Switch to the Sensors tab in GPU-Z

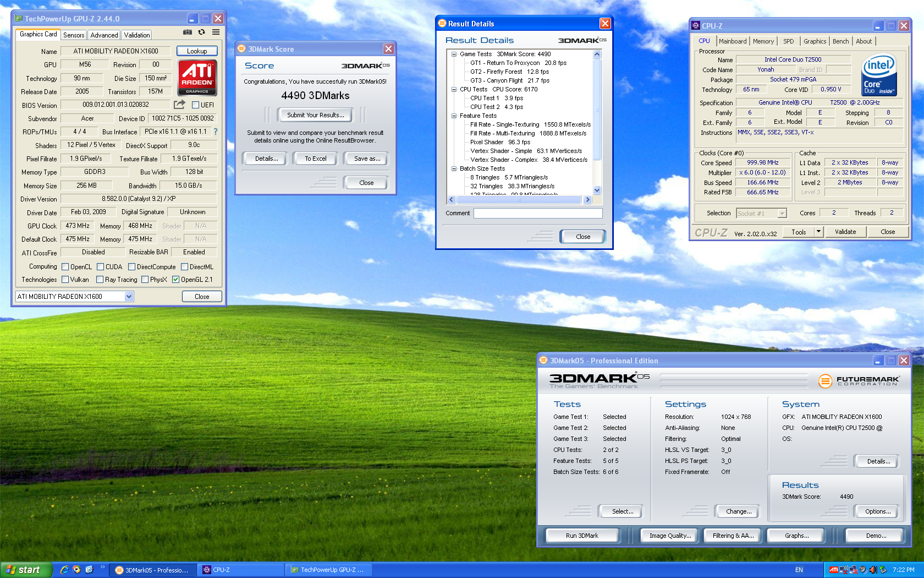74,35
